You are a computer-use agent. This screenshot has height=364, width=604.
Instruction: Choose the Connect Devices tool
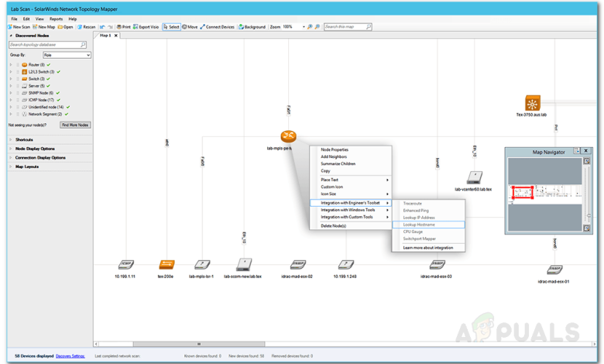point(218,27)
